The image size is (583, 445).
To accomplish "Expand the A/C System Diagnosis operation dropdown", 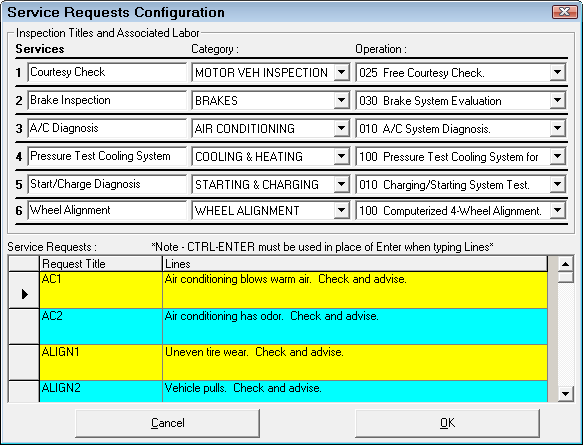I will tap(557, 129).
